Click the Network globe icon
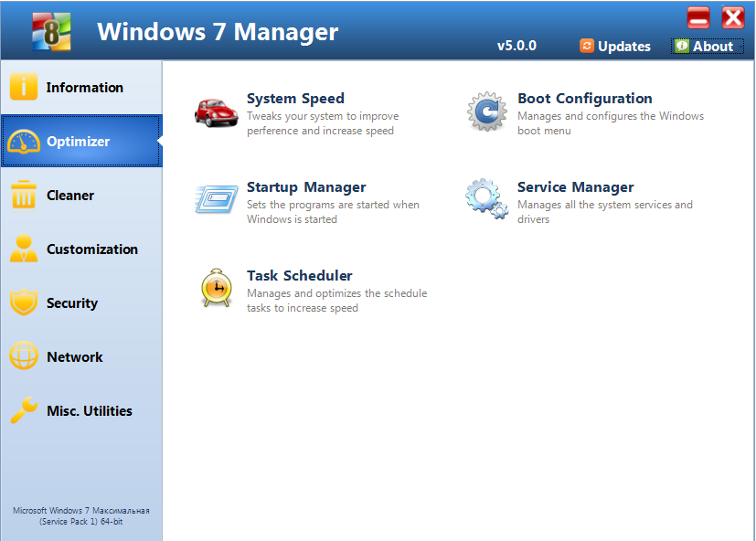This screenshot has width=756, height=541. point(23,356)
